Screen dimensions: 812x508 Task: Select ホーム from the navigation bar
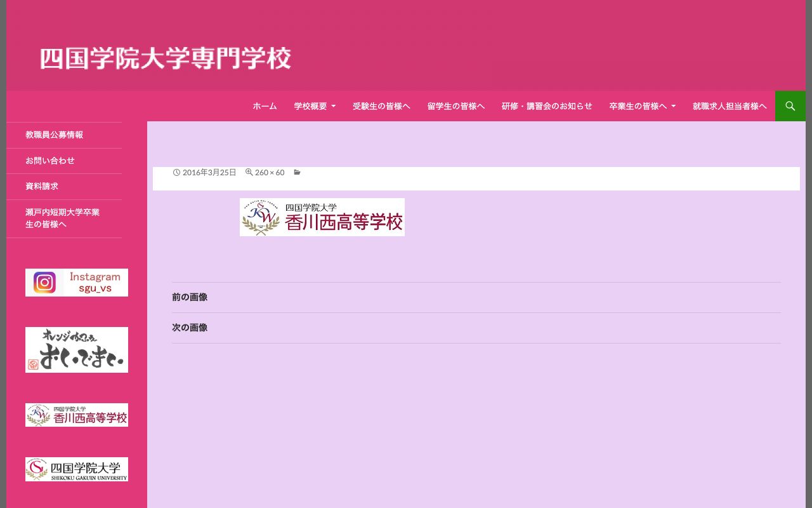tap(265, 106)
